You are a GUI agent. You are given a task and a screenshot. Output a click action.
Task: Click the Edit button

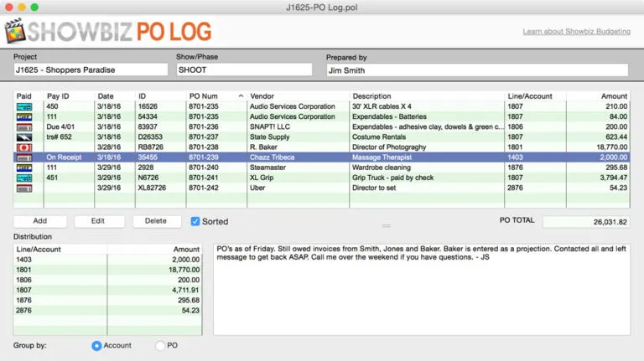click(x=98, y=221)
